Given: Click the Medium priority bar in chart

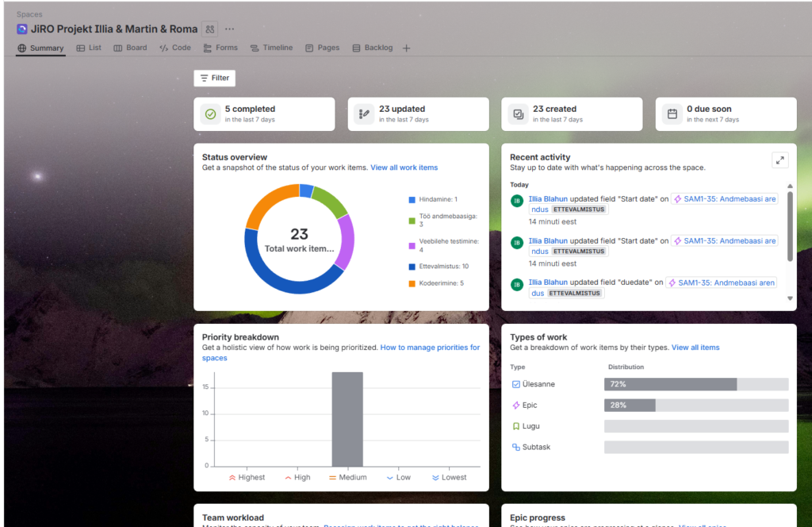Looking at the screenshot, I should pyautogui.click(x=347, y=419).
